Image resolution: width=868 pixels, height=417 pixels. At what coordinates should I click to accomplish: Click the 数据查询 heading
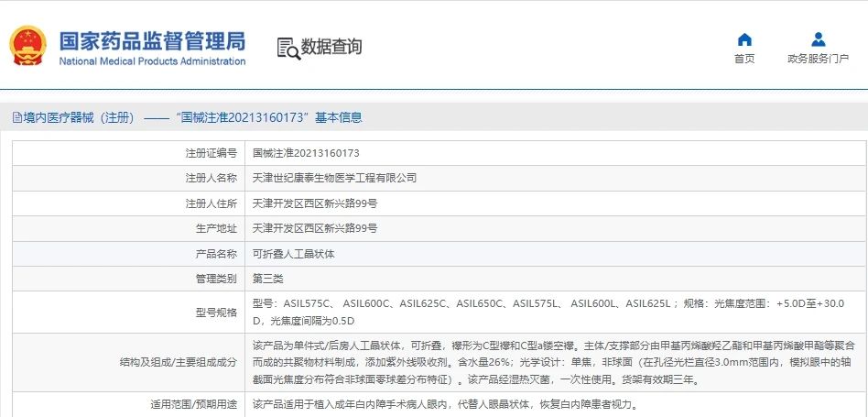click(331, 47)
